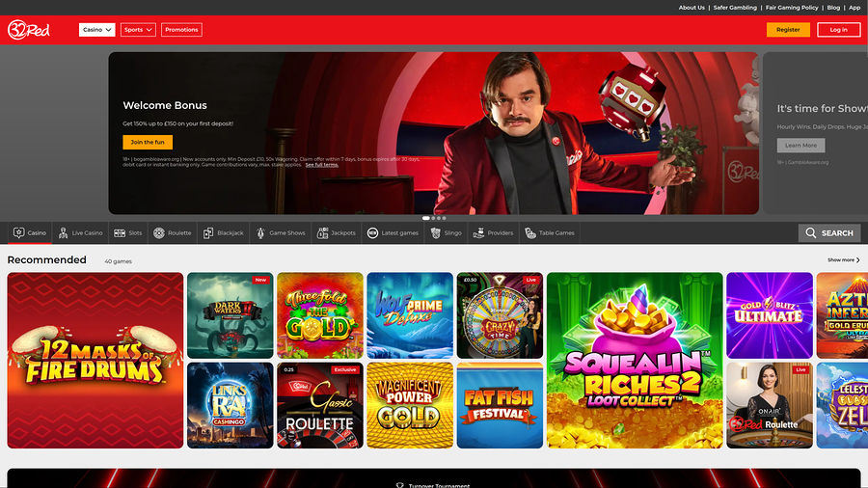The width and height of the screenshot is (868, 488).
Task: Open Squealin Riches 2 game
Action: (635, 360)
